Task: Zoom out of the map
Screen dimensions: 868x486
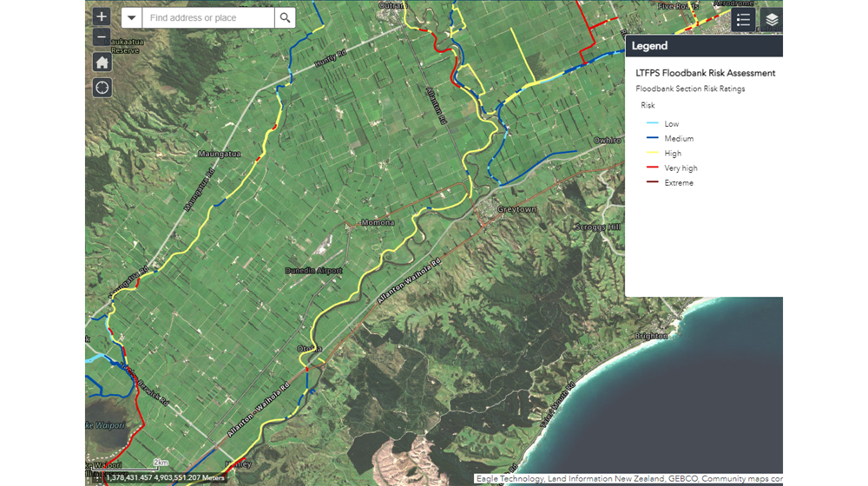Action: [x=102, y=37]
